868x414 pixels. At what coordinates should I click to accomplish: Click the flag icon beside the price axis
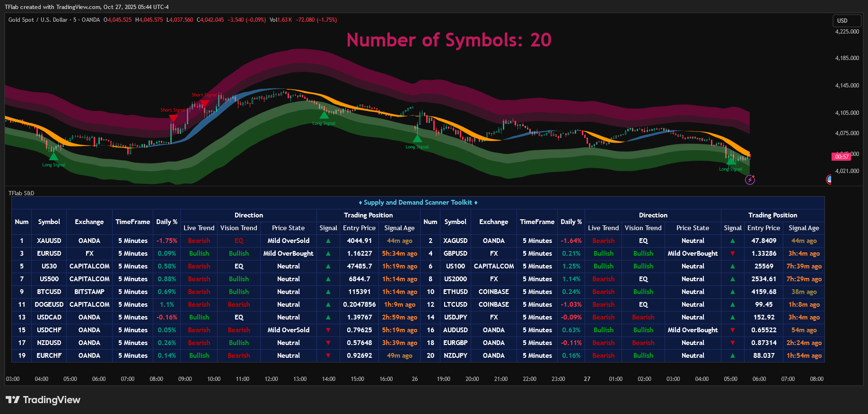pos(829,179)
